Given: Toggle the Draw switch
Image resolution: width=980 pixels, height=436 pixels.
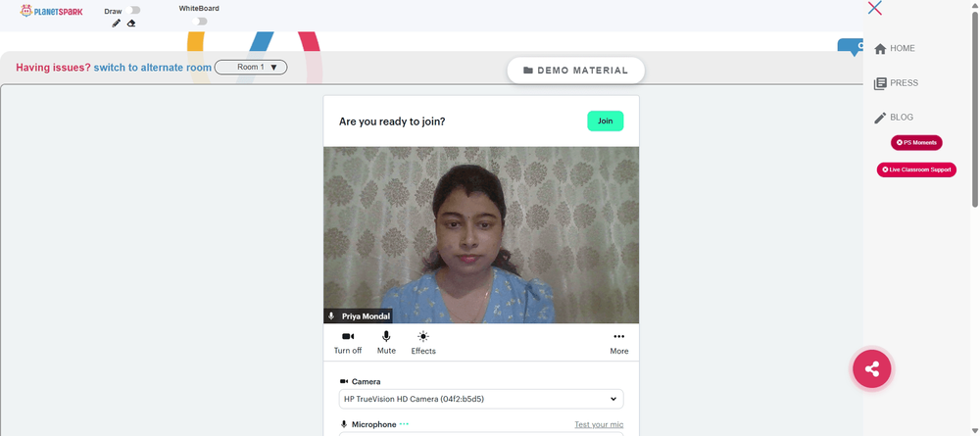Looking at the screenshot, I should (132, 10).
